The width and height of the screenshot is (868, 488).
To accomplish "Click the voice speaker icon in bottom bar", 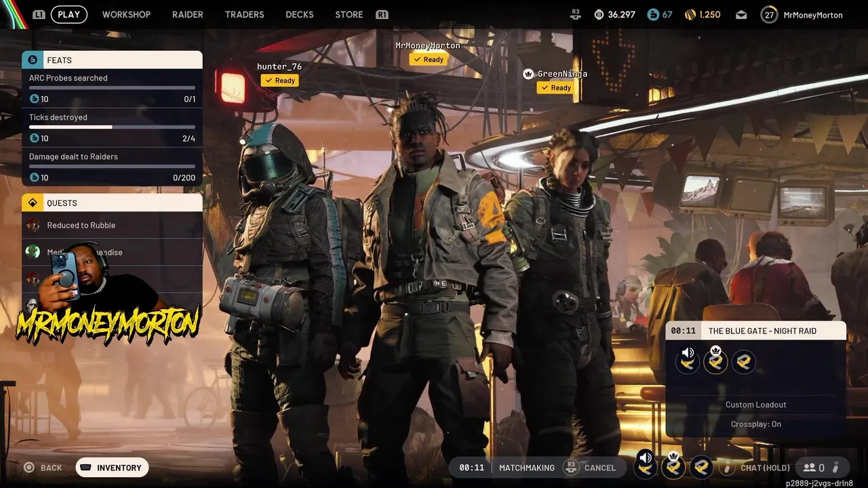I will coord(646,457).
